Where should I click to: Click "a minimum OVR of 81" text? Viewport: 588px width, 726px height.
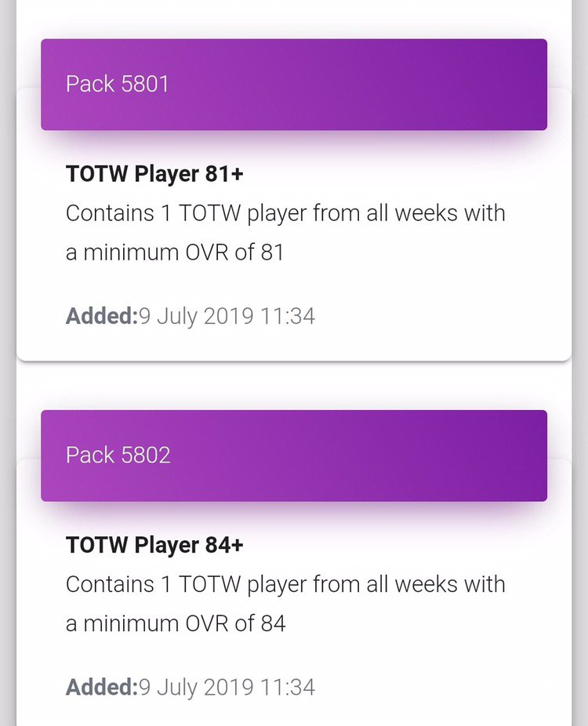[x=175, y=252]
